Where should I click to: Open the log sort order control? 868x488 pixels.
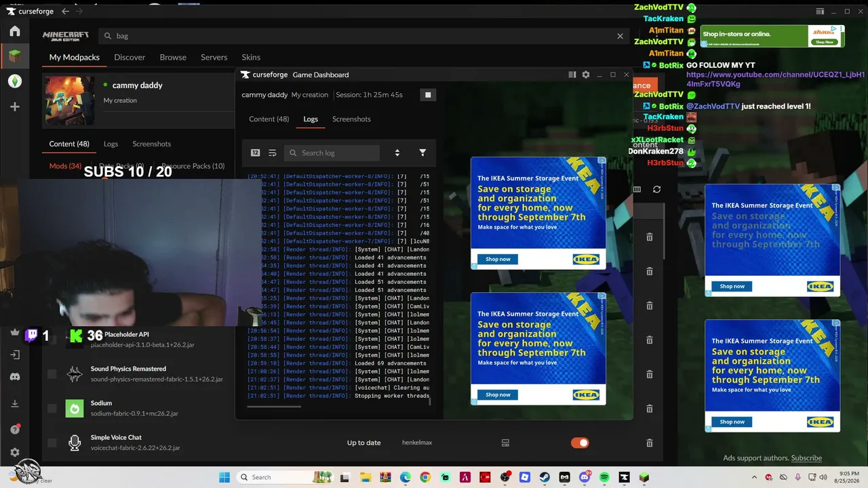coord(397,152)
